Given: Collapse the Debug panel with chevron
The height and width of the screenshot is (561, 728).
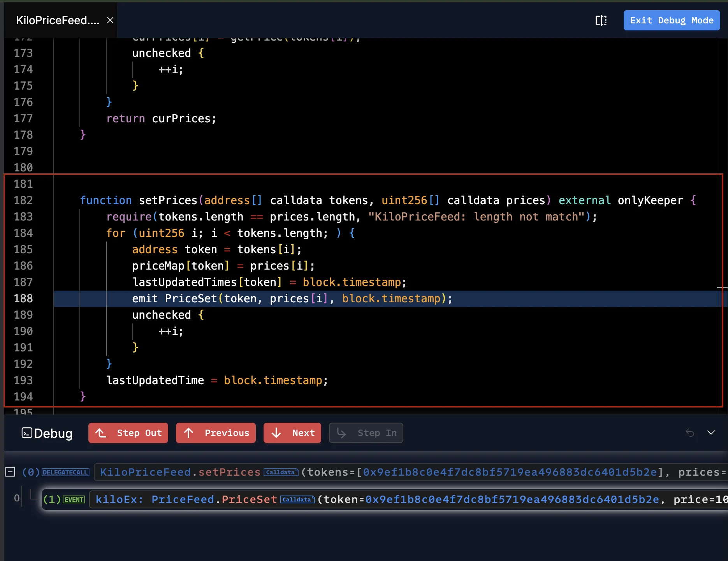Looking at the screenshot, I should click(711, 433).
